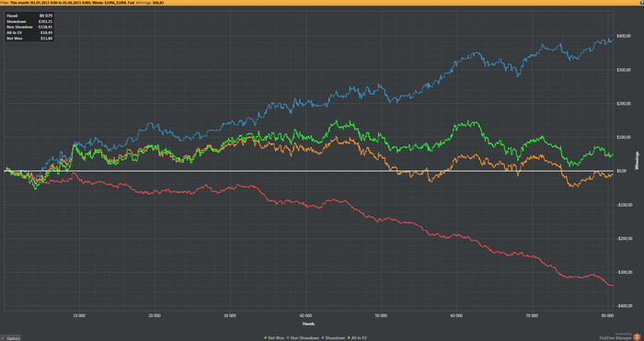The image size is (644, 341).
Task: Click the Hold'em Manager 2 logo icon
Action: tap(637, 337)
